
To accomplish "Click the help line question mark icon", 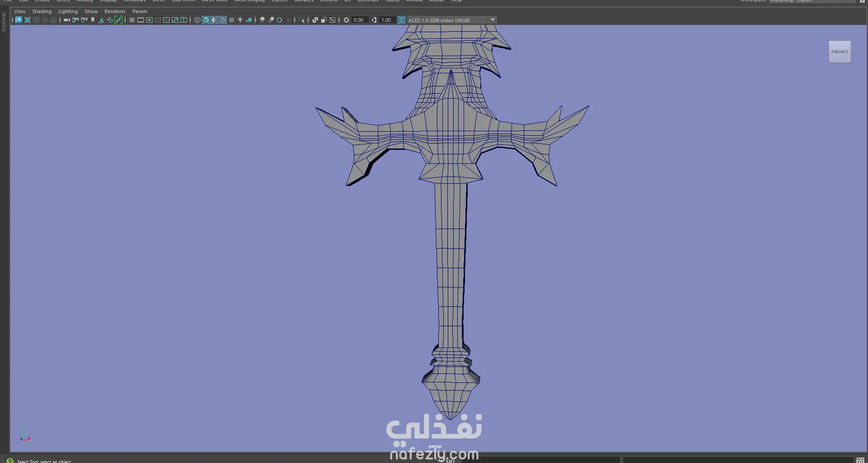I will [10, 461].
